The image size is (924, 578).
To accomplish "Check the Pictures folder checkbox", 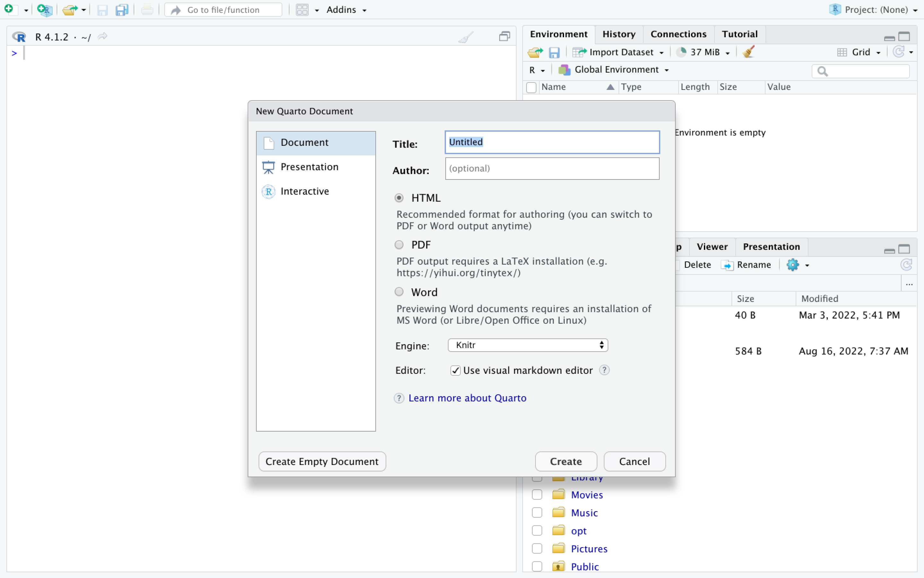I will tap(537, 548).
